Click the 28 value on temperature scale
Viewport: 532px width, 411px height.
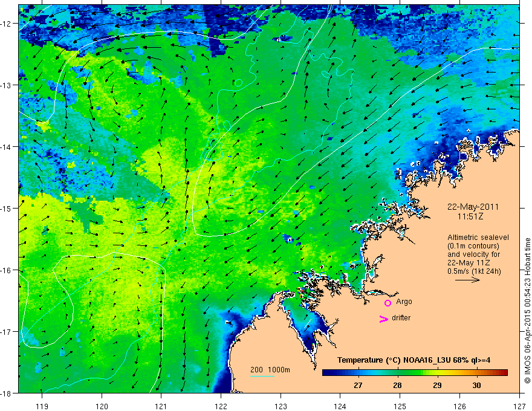pyautogui.click(x=397, y=385)
